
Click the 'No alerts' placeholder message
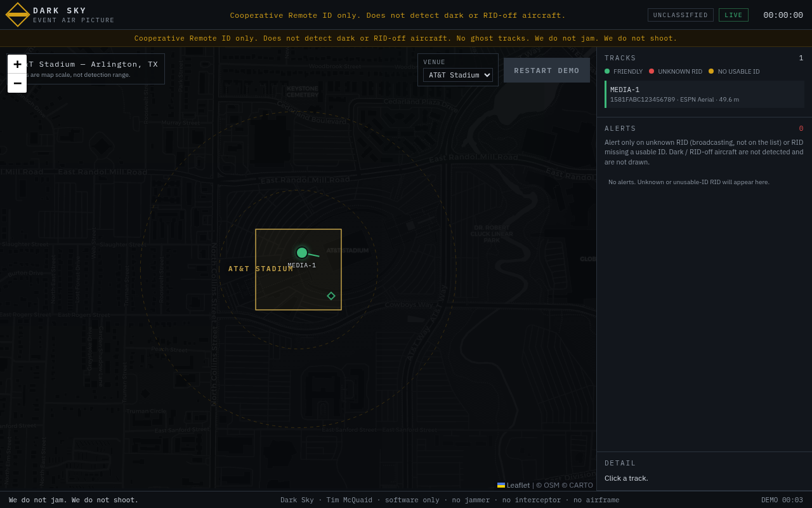coord(689,182)
